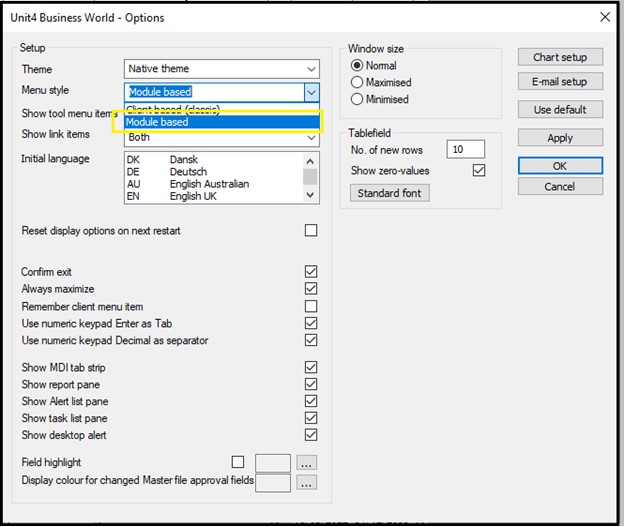Close the Options dialog window
The width and height of the screenshot is (624, 527).
click(x=605, y=17)
